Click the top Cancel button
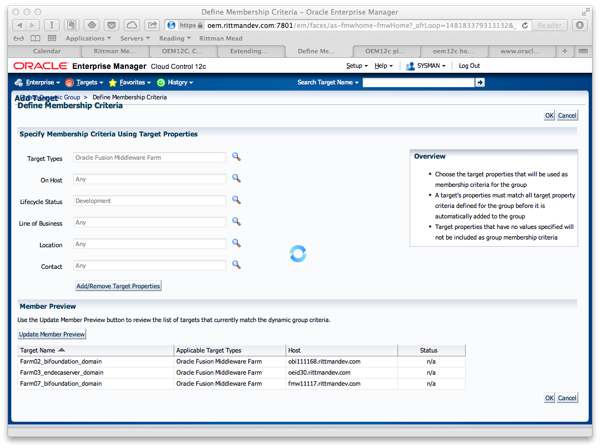600x448 pixels. [567, 116]
